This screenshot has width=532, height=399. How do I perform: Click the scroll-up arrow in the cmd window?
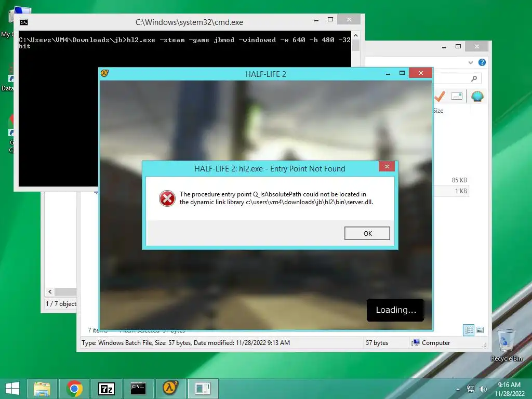[355, 35]
